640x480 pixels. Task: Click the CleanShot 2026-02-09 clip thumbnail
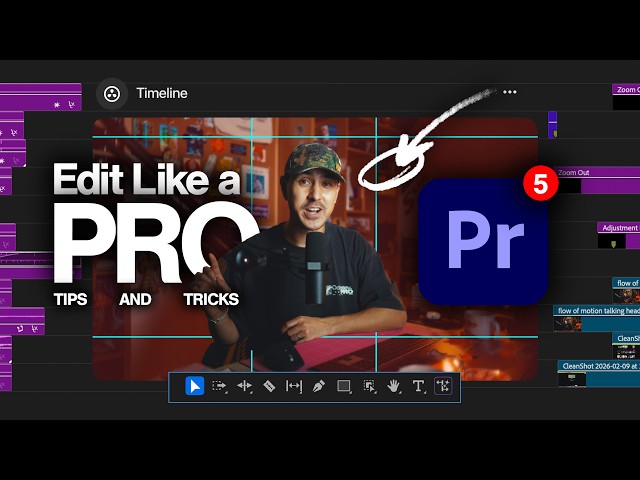tap(572, 380)
